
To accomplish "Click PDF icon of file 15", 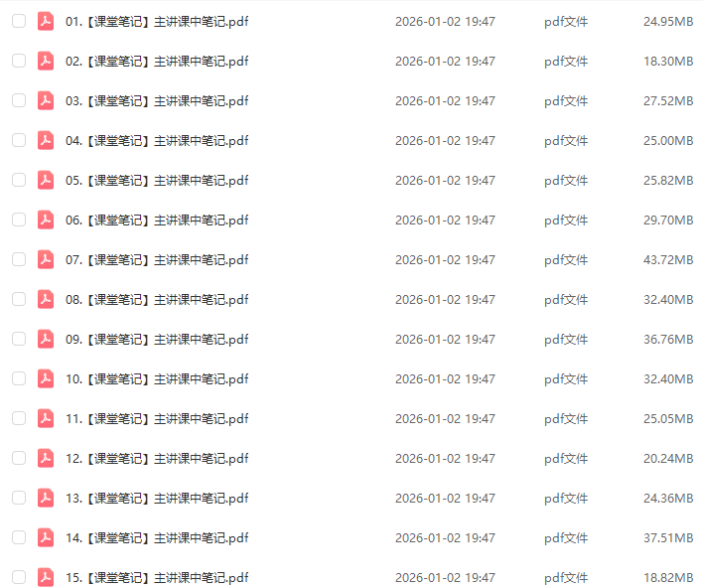I will click(x=46, y=577).
